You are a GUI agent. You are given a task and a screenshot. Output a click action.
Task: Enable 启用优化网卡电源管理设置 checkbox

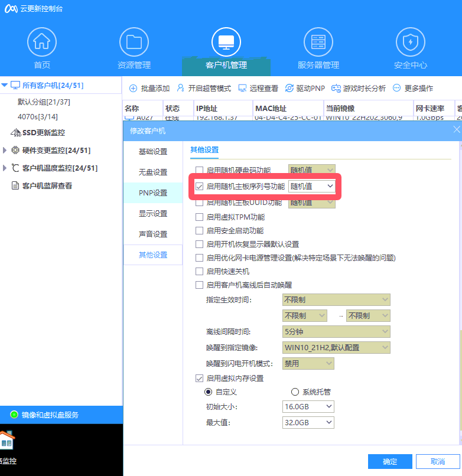click(199, 257)
